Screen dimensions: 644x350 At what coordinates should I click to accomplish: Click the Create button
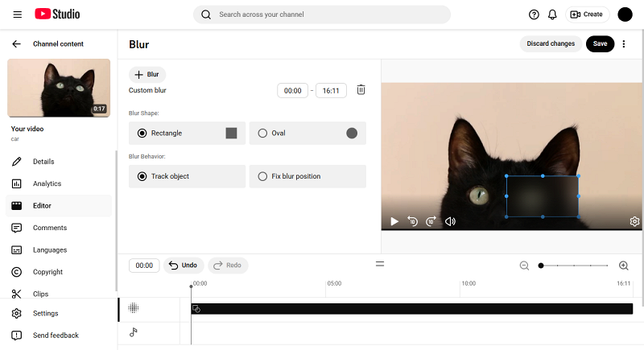(587, 14)
